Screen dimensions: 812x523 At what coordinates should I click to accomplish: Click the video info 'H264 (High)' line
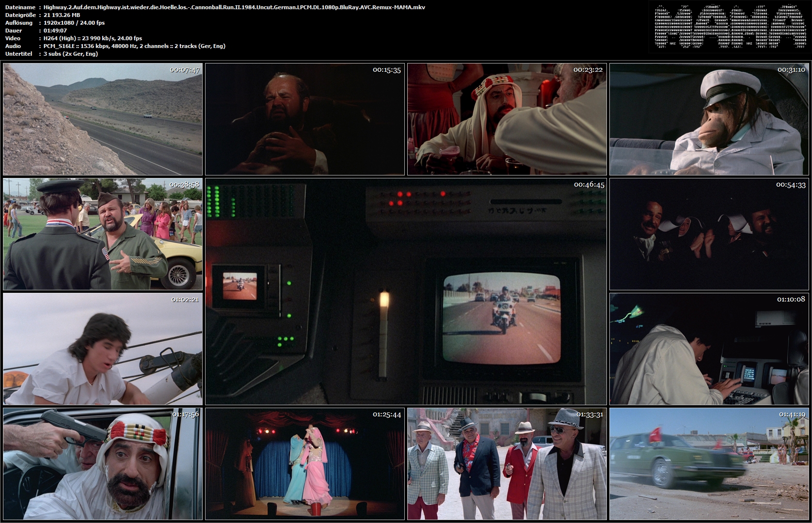[93, 38]
